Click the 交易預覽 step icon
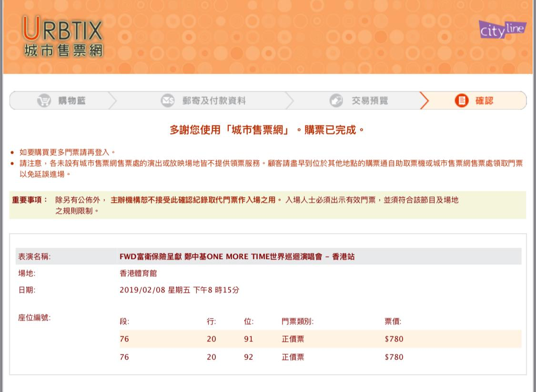536x392 pixels. pos(336,101)
